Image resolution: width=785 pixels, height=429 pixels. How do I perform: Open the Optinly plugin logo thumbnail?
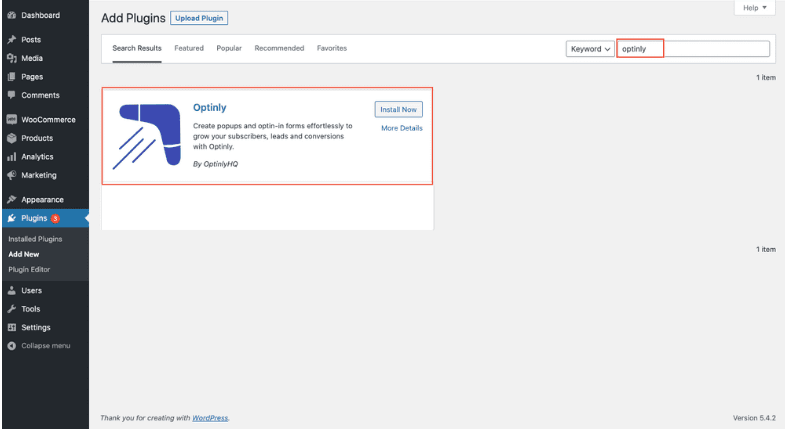pyautogui.click(x=146, y=136)
